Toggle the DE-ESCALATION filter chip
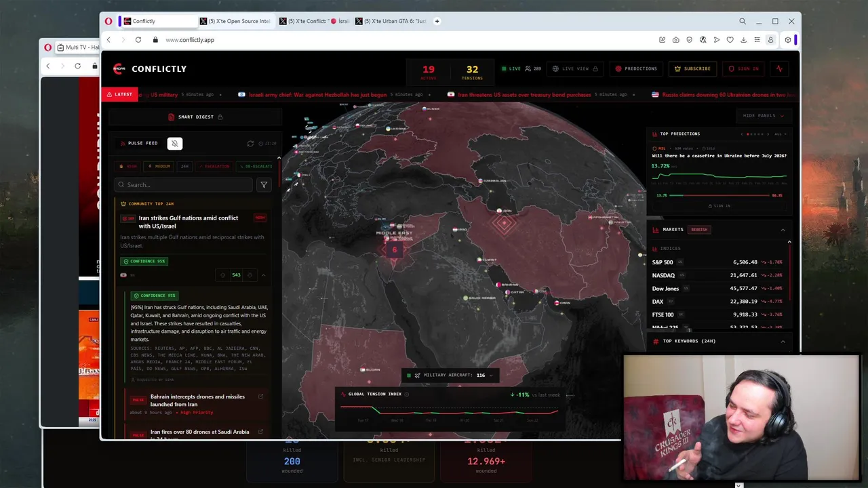This screenshot has height=488, width=868. (x=256, y=166)
